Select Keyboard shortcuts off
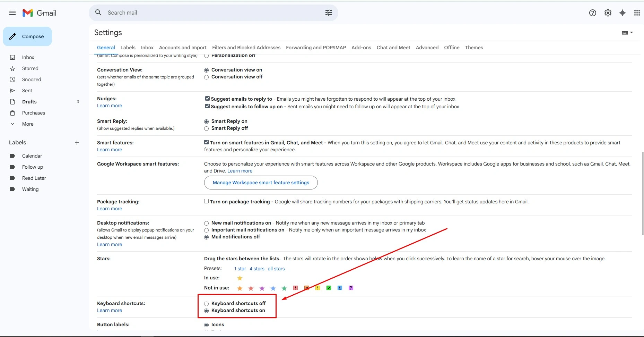This screenshot has width=644, height=337. pyautogui.click(x=206, y=304)
